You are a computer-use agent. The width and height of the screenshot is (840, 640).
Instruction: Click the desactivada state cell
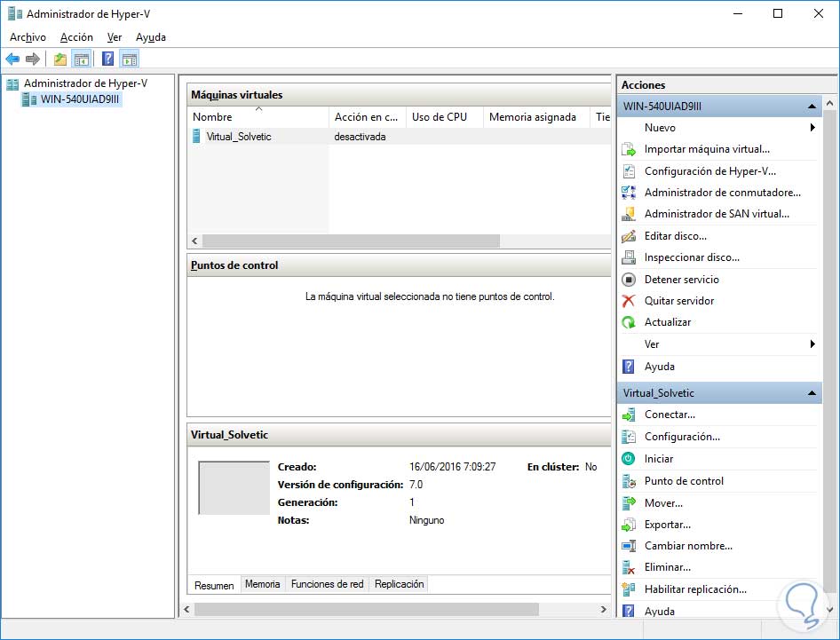pyautogui.click(x=360, y=137)
